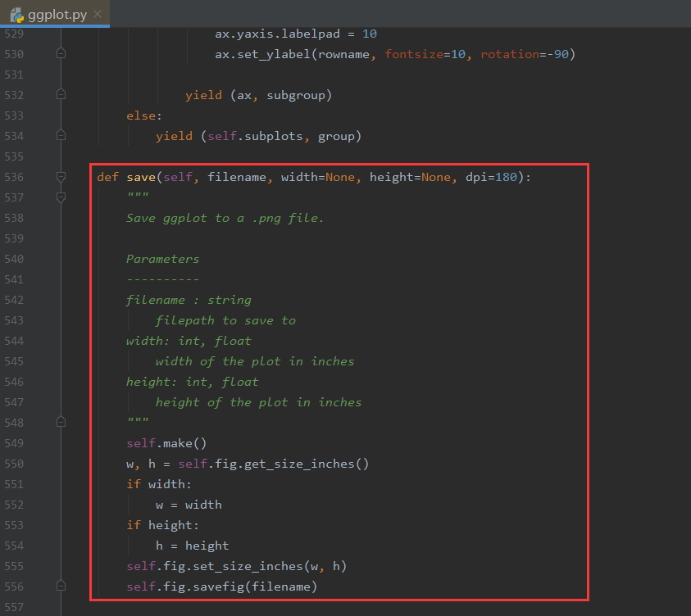Collapse the docstring fold marker on line 537
This screenshot has height=616, width=691.
point(61,197)
